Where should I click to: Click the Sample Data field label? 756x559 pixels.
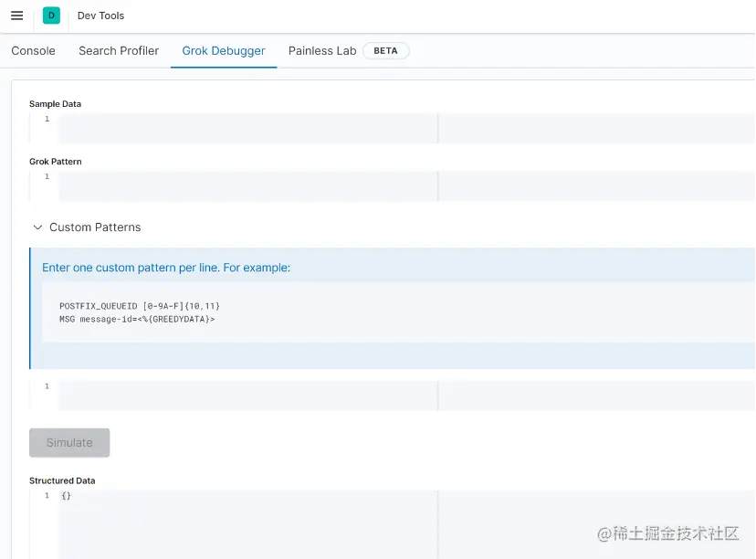[55, 103]
